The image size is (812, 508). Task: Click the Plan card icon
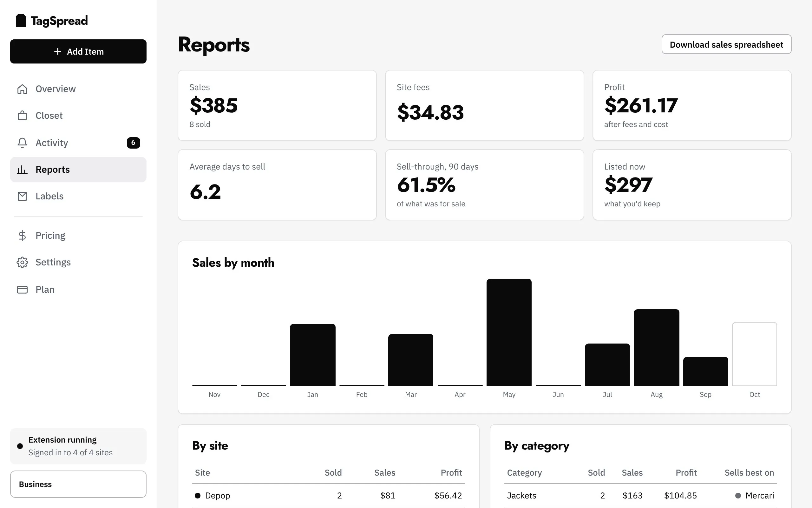point(22,290)
